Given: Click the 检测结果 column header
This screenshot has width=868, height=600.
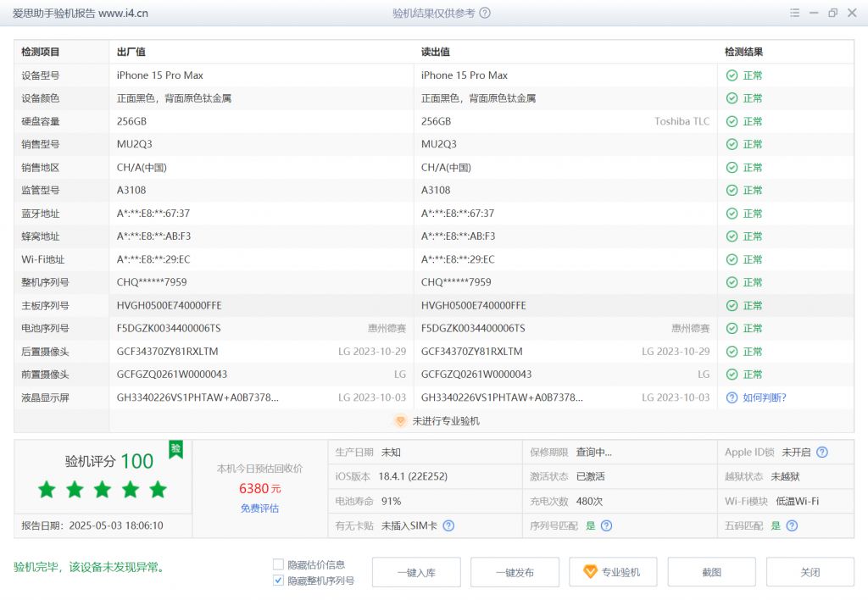Looking at the screenshot, I should click(743, 52).
